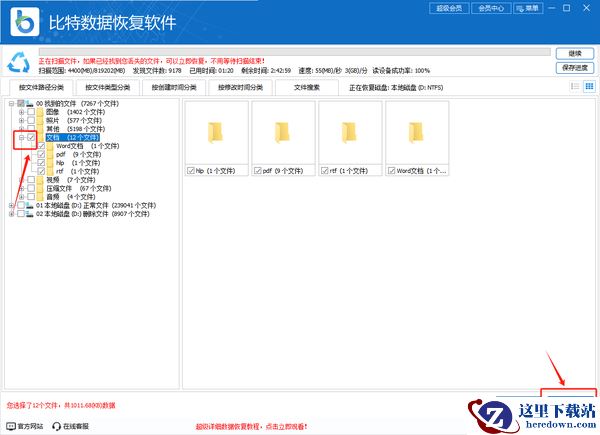Click the 正在恢复磁盘 本地磁盘 status text
Viewport: 600px width, 435px height.
click(x=396, y=88)
